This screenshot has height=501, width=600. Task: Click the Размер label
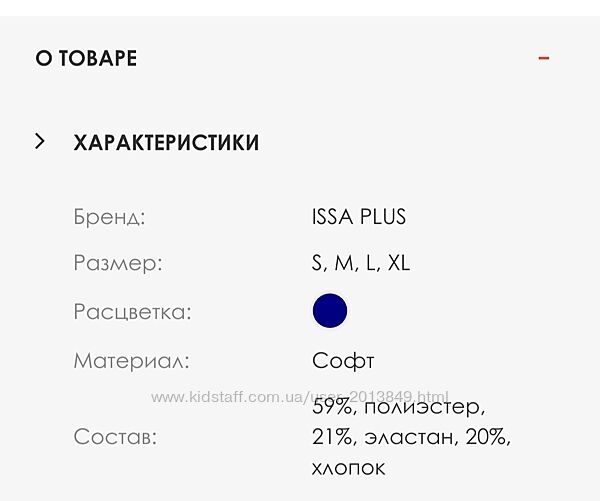117,264
